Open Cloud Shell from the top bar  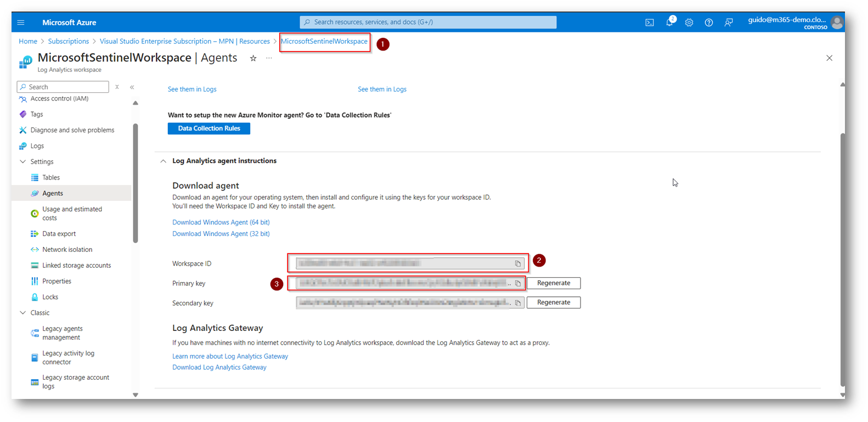tap(650, 22)
